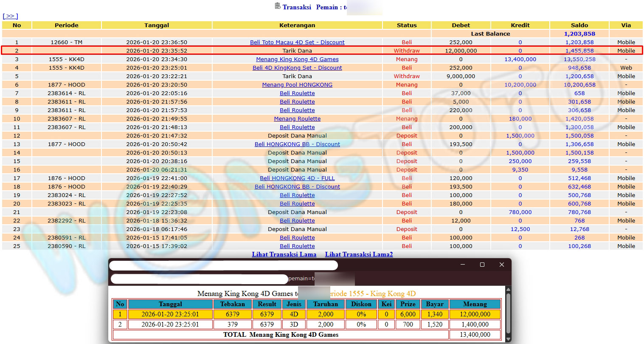Open the Menang King Kong 4D Games link
This screenshot has width=644, height=344.
click(297, 59)
